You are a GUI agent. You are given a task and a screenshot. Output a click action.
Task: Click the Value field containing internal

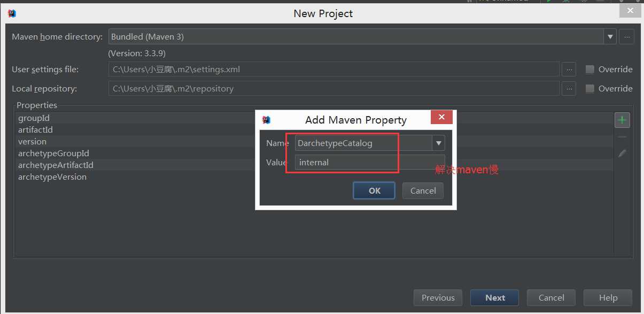(x=370, y=162)
